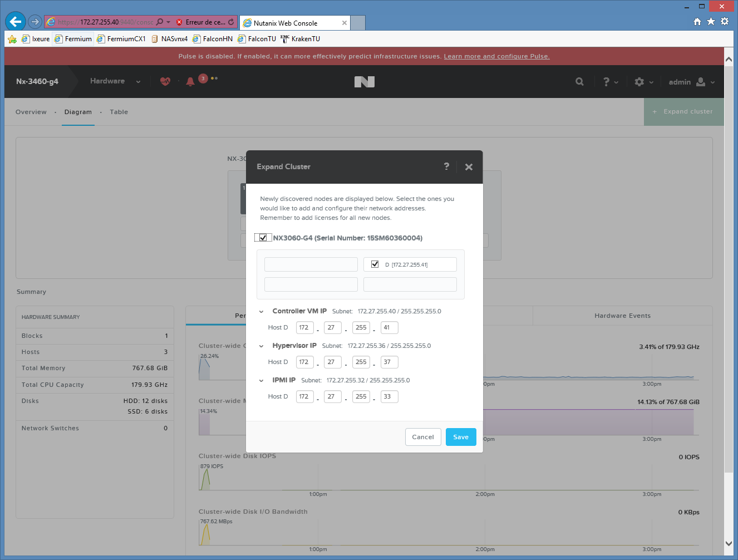This screenshot has width=738, height=560.
Task: Open the help question mark menu in the Prism header
Action: (611, 82)
